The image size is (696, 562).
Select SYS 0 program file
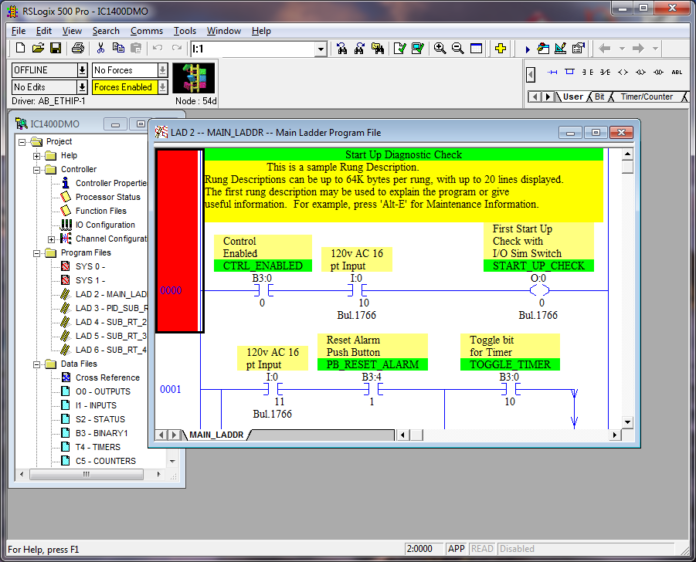click(90, 266)
